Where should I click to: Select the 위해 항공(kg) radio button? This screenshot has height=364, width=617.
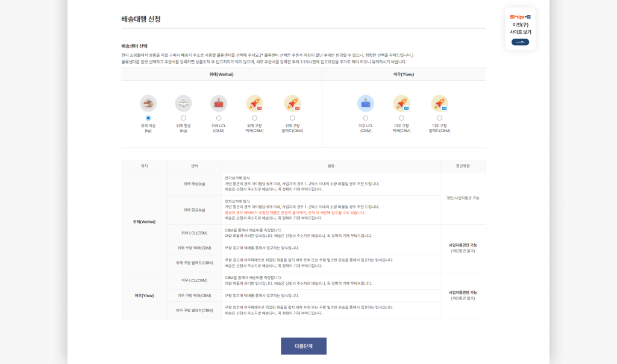coord(183,118)
